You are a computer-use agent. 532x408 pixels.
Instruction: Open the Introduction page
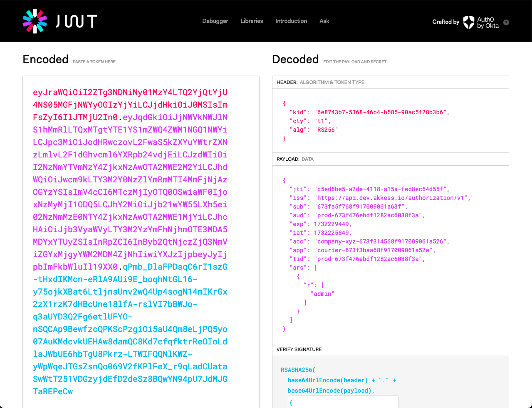(x=291, y=21)
